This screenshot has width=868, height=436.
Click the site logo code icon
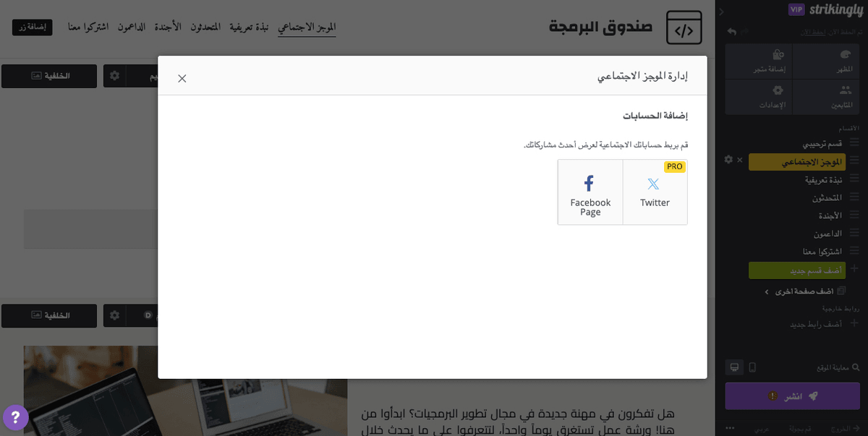(684, 28)
